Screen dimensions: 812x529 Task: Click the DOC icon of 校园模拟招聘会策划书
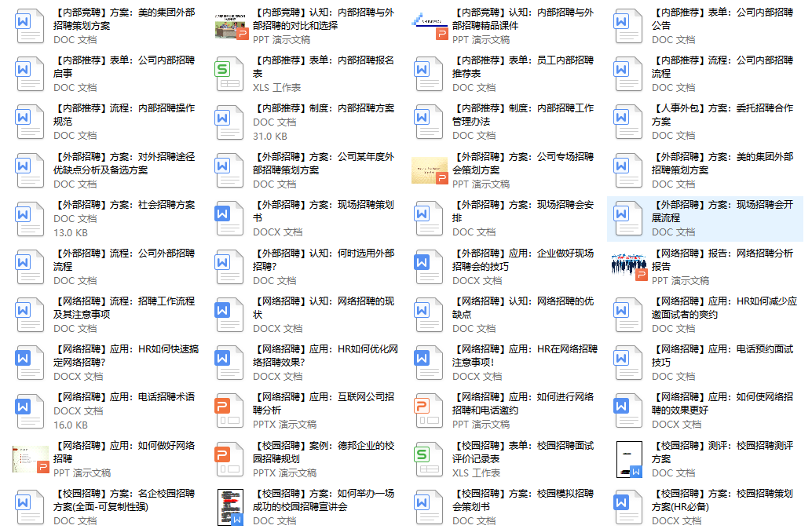pyautogui.click(x=429, y=508)
